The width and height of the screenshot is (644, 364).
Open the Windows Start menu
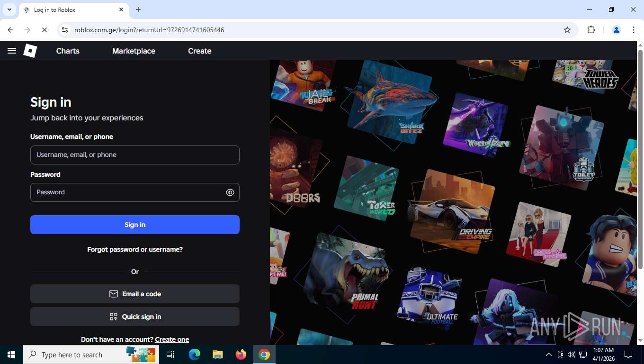11,355
